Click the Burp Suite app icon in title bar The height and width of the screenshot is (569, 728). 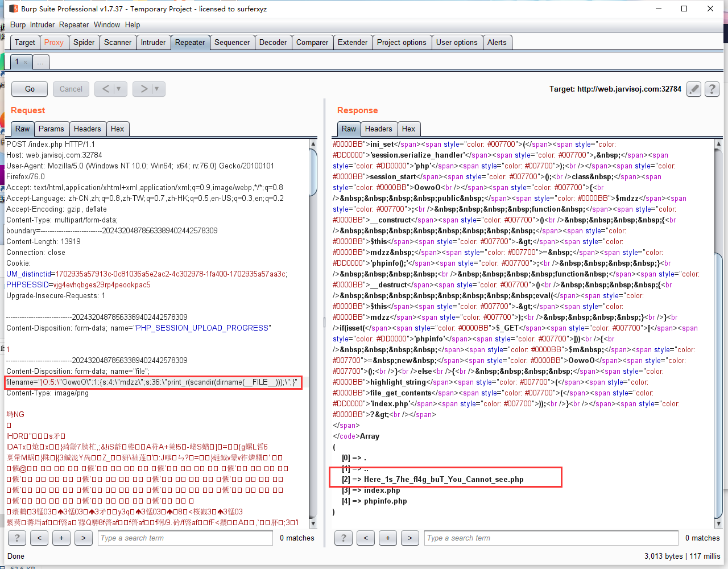pos(14,9)
